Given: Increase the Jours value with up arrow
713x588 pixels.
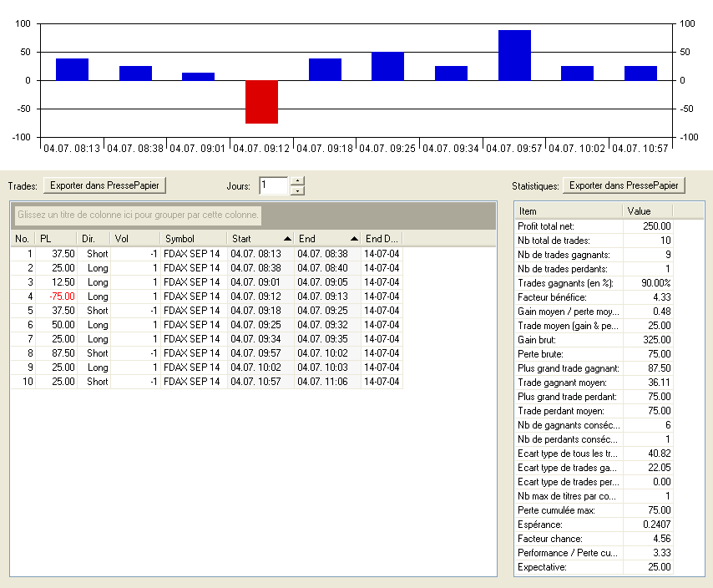Looking at the screenshot, I should click(x=297, y=180).
